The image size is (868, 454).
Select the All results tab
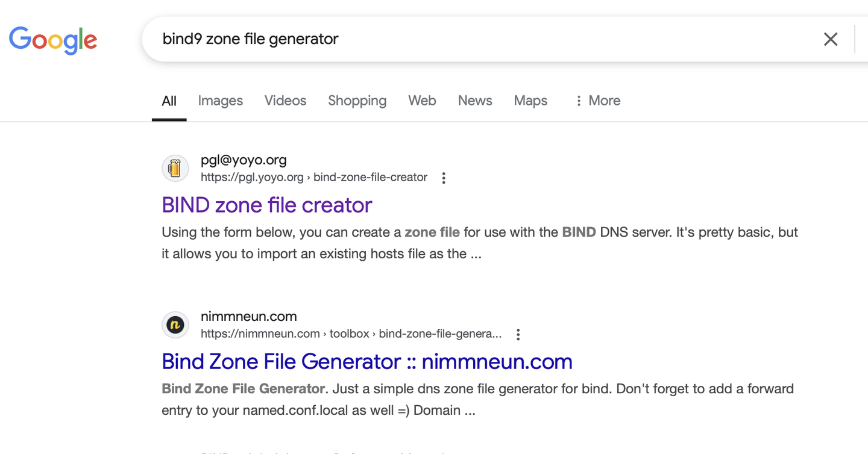(169, 101)
